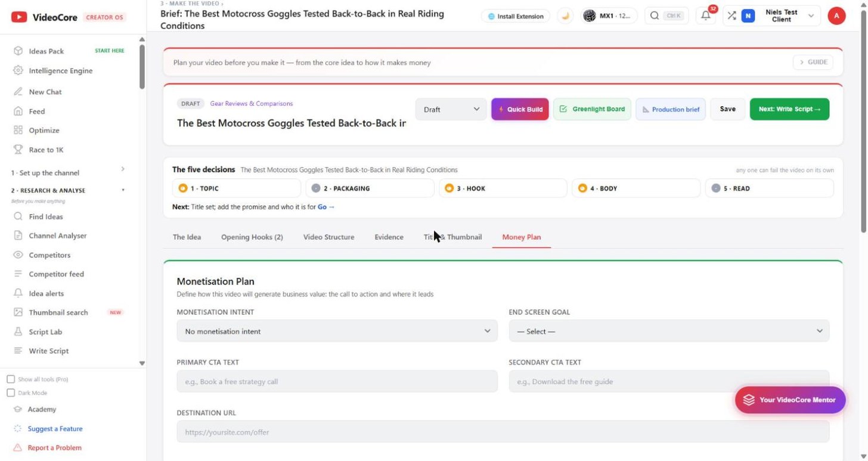Screen dimensions: 868x461
Task: Open Race to 1K trophy icon
Action: click(x=18, y=150)
